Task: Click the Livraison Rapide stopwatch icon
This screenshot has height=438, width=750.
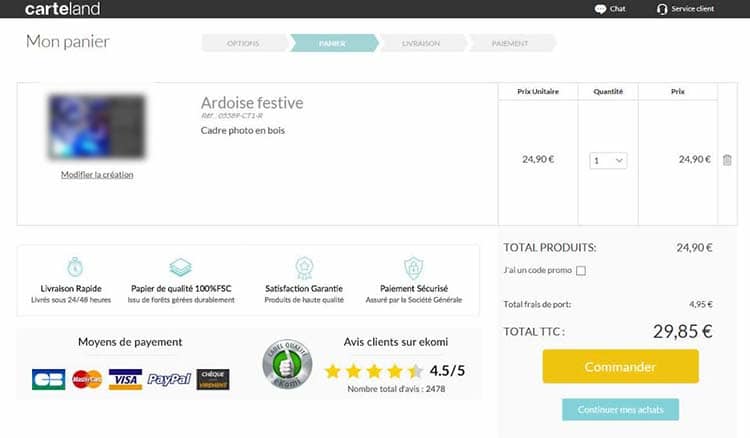Action: pos(75,267)
